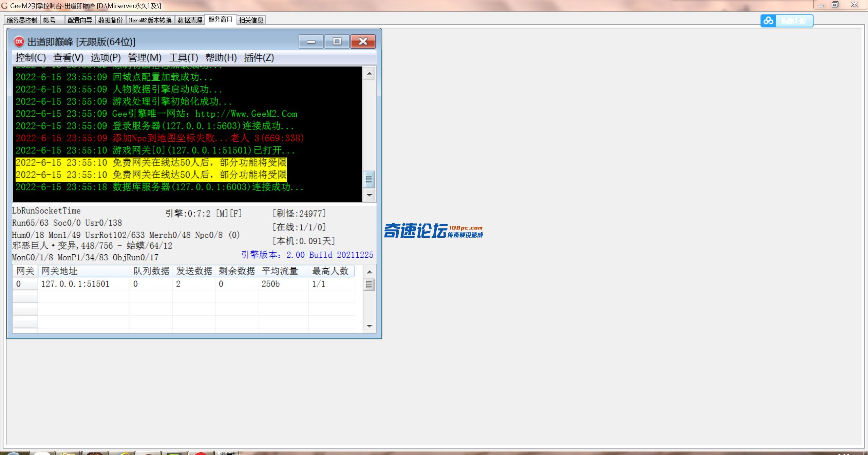Image resolution: width=868 pixels, height=455 pixels.
Task: Click the 引擎版本: 2.00 Build 20211225 text
Action: 307,255
